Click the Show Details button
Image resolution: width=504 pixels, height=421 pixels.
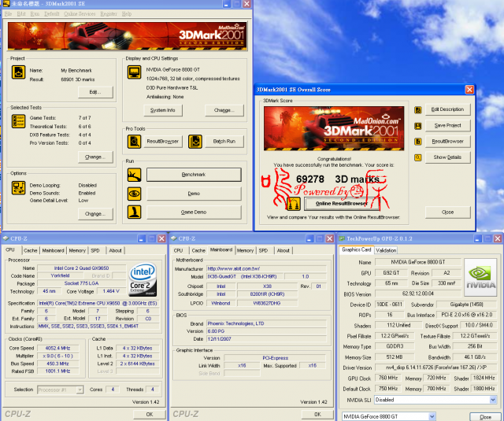448,157
